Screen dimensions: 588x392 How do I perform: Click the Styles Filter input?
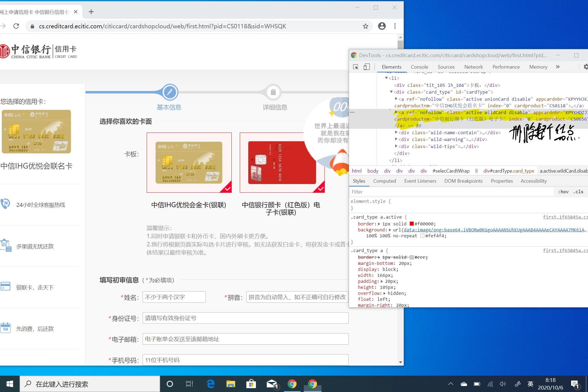click(x=452, y=192)
